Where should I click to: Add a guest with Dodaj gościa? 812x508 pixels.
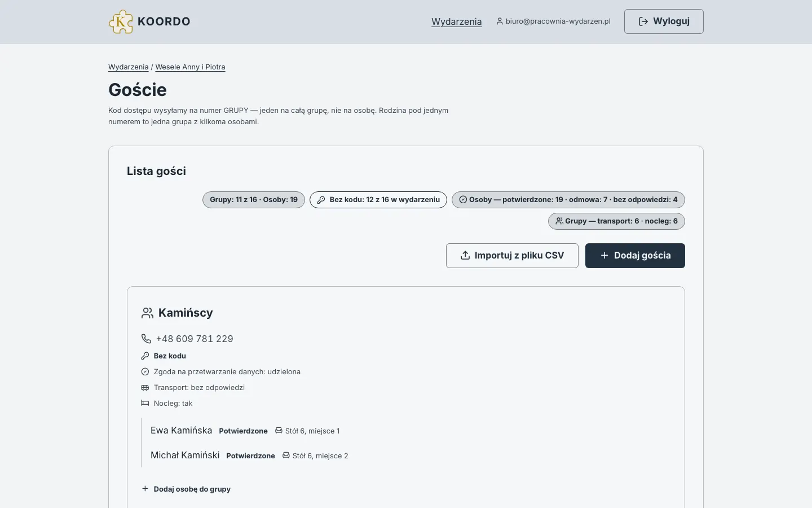[x=635, y=256]
